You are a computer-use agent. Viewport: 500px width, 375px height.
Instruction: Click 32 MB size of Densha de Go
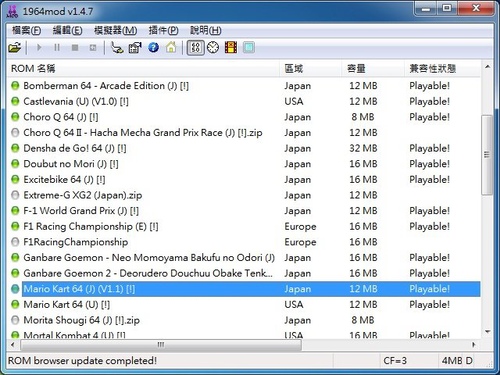click(363, 148)
